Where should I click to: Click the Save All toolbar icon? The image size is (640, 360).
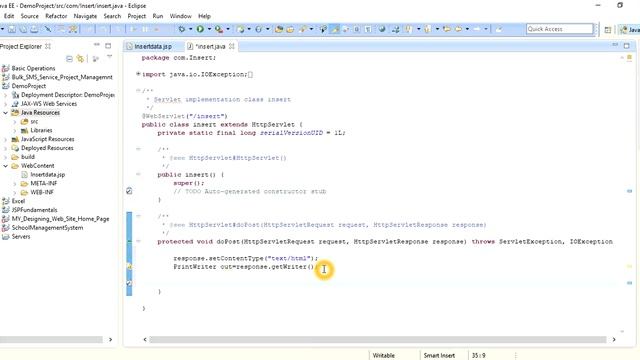pyautogui.click(x=23, y=29)
